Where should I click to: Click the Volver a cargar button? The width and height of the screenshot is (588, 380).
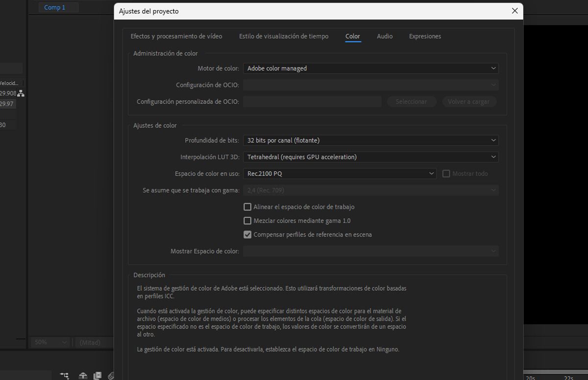(x=469, y=101)
